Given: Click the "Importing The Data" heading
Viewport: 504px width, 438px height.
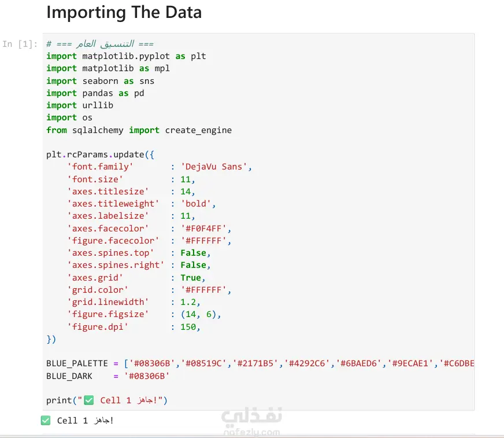Looking at the screenshot, I should pyautogui.click(x=124, y=12).
